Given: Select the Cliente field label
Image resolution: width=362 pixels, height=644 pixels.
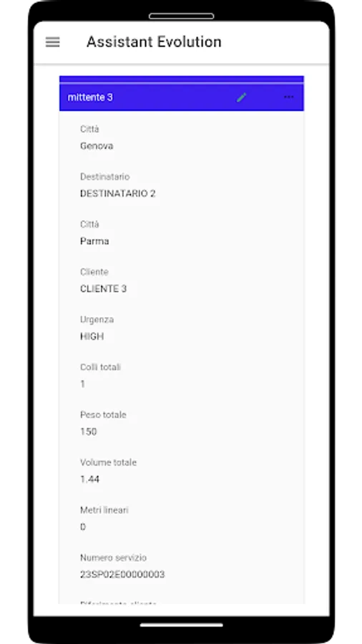Looking at the screenshot, I should [x=94, y=272].
